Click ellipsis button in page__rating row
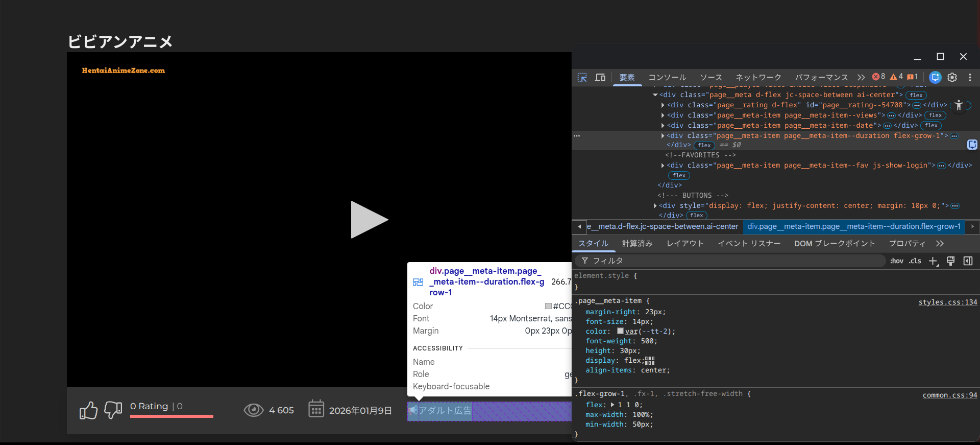 917,105
